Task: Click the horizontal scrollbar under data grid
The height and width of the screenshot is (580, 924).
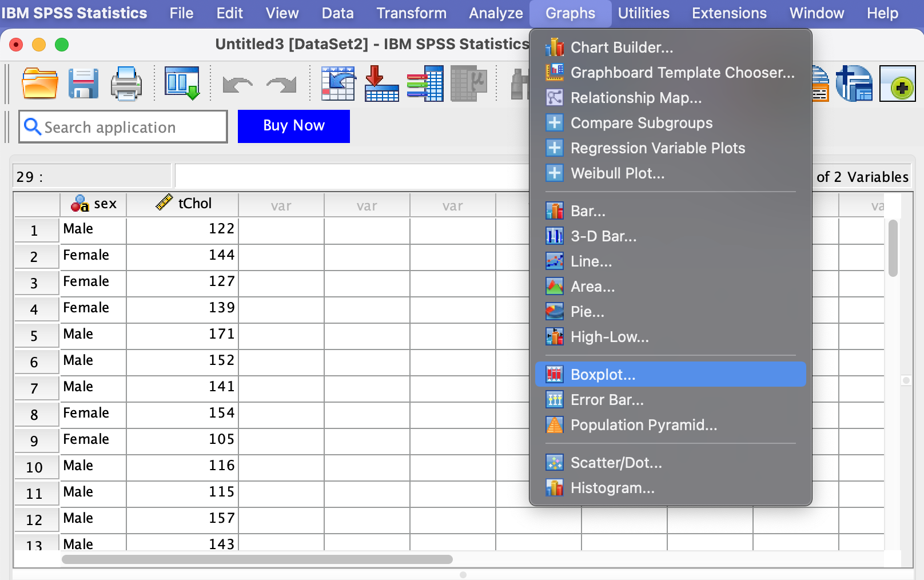Action: [x=257, y=559]
